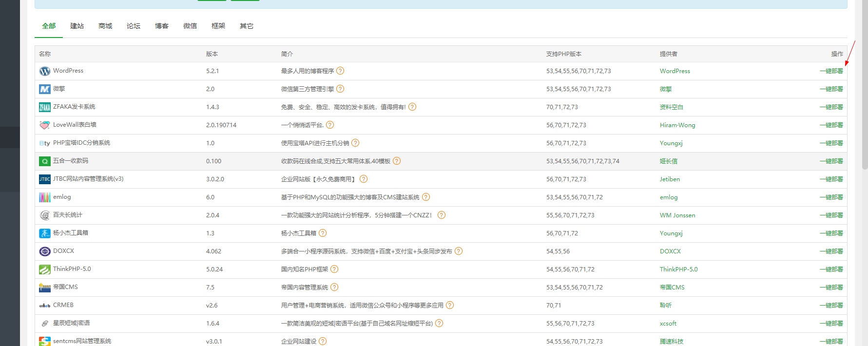Open help icon beside 企业网站版【永久免费商用】

tap(364, 179)
